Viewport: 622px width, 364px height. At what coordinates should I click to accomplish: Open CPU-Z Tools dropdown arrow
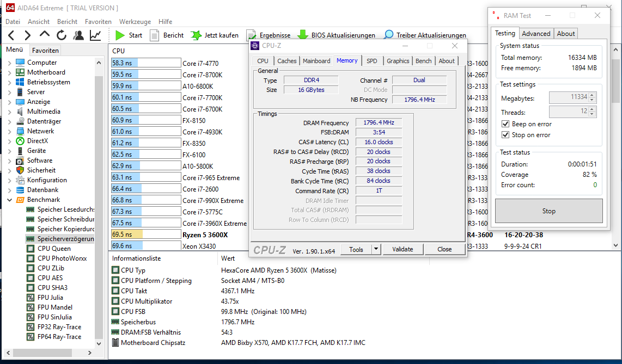pyautogui.click(x=376, y=249)
